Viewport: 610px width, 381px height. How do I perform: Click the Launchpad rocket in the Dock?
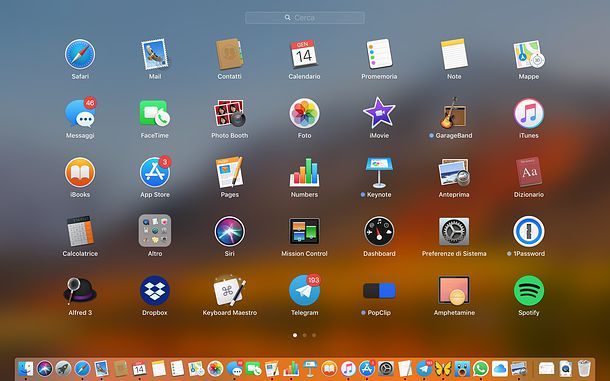point(63,368)
